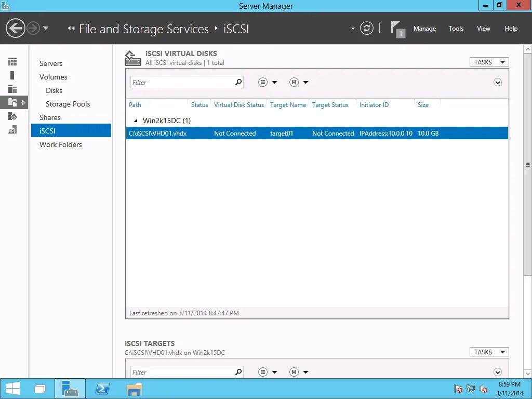Select the File and Storage Services rail icon
The image size is (532, 399).
pyautogui.click(x=12, y=102)
